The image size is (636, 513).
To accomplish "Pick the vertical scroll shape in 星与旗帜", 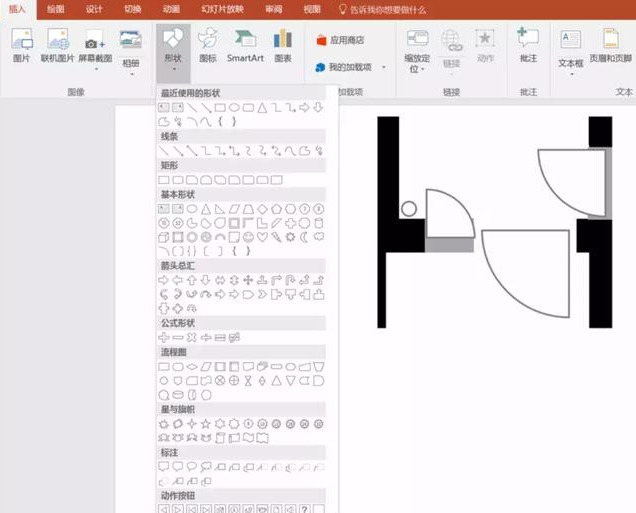I will pos(220,438).
